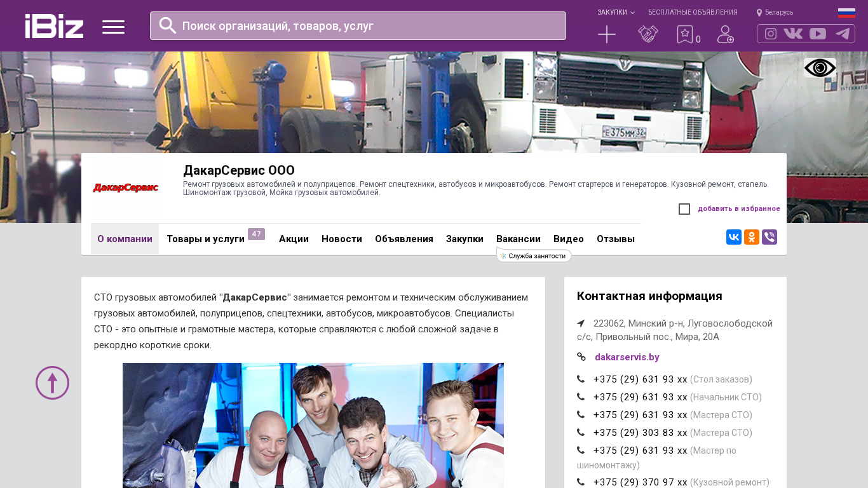Viewport: 868px width, 488px height.
Task: Click the user registration icon
Action: pyautogui.click(x=726, y=34)
